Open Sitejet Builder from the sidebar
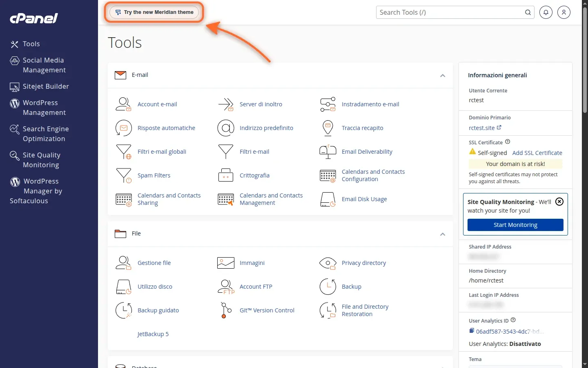Screen dimensions: 588x368 (39, 87)
